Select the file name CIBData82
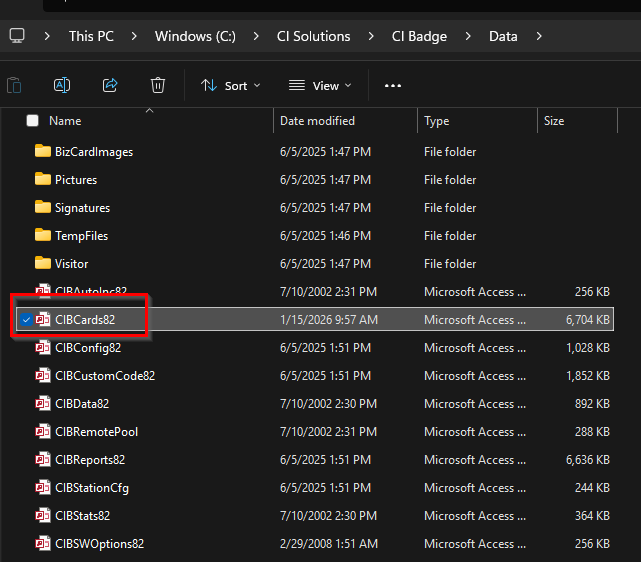The image size is (641, 562). click(x=82, y=404)
